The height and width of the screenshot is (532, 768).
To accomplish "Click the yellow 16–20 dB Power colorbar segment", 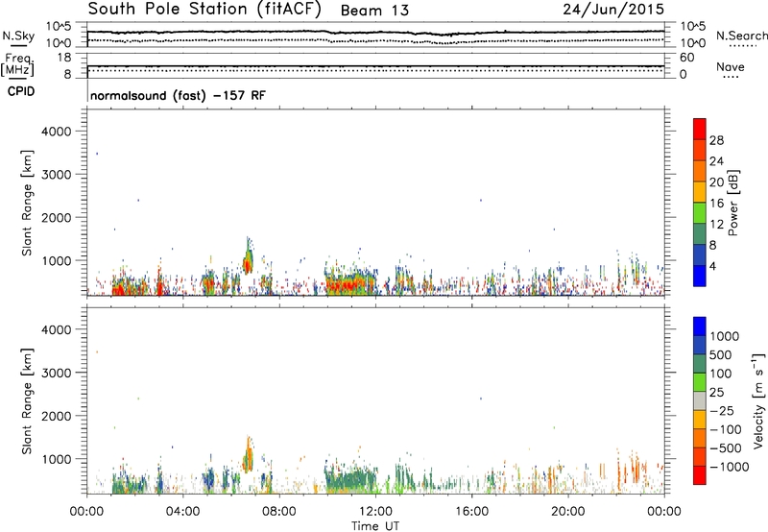I will 700,192.
